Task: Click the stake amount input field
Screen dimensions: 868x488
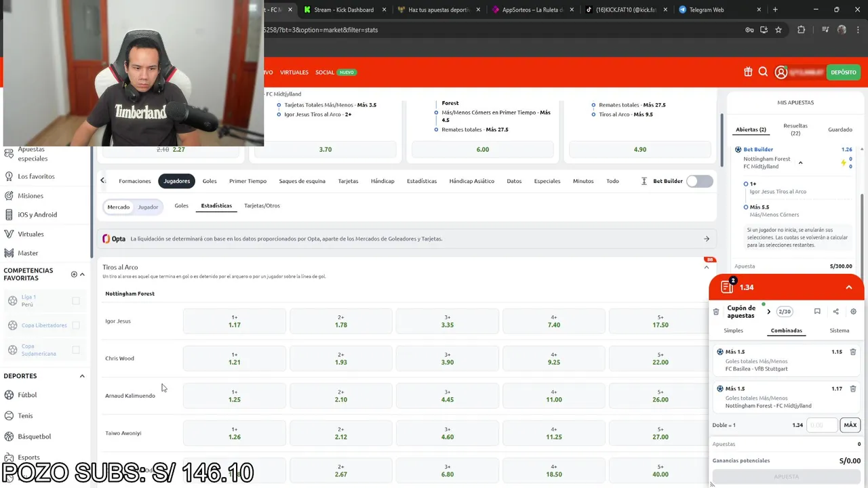Action: click(x=822, y=425)
